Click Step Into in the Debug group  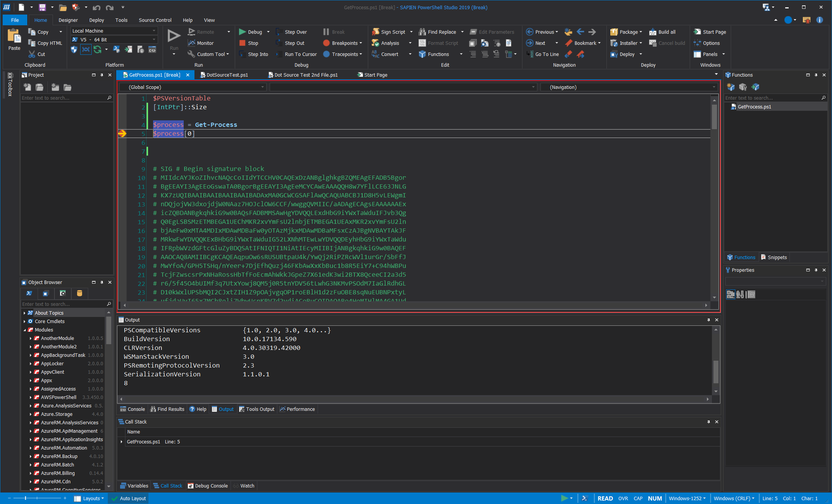[254, 54]
